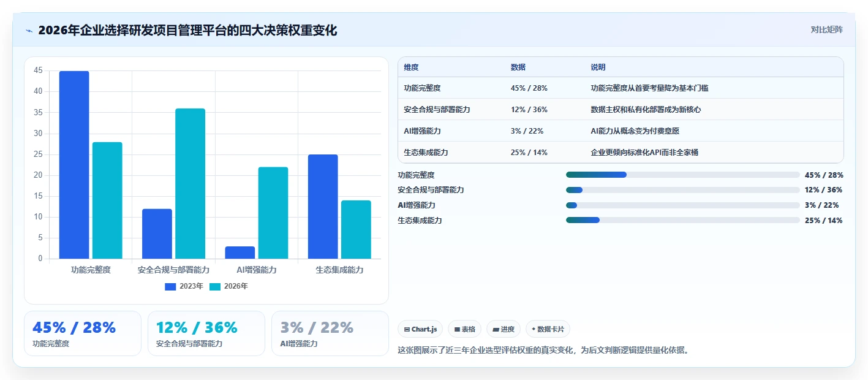The width and height of the screenshot is (868, 380).
Task: Click the 45% / 28% table data cell
Action: point(529,88)
